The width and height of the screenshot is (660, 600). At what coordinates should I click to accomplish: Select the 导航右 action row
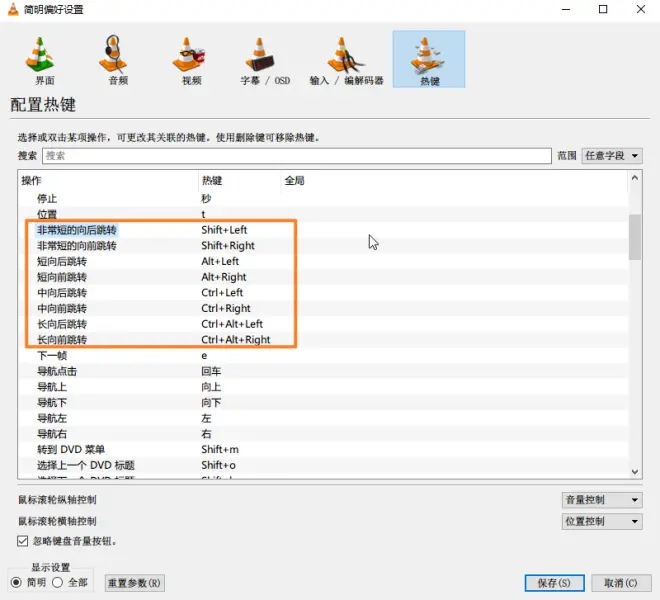[323, 434]
